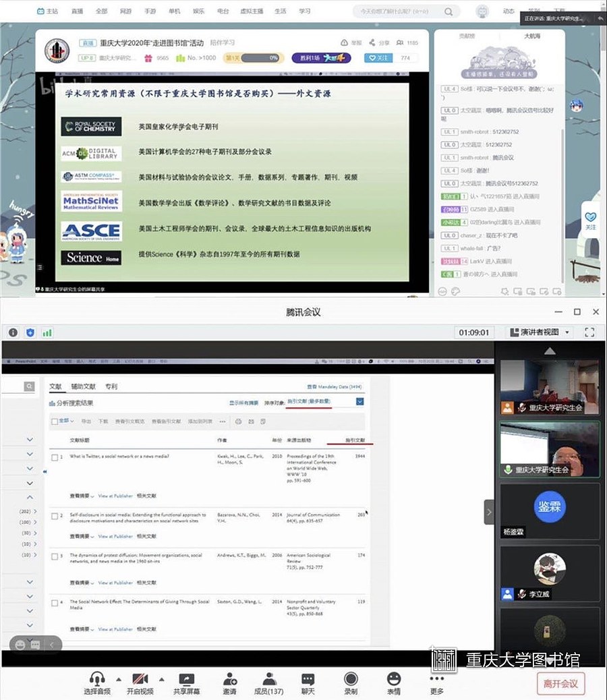Screen dimensions: 607x700
Task: Open 'View at Publisher' for 'What is Twitter'
Action: pos(115,496)
